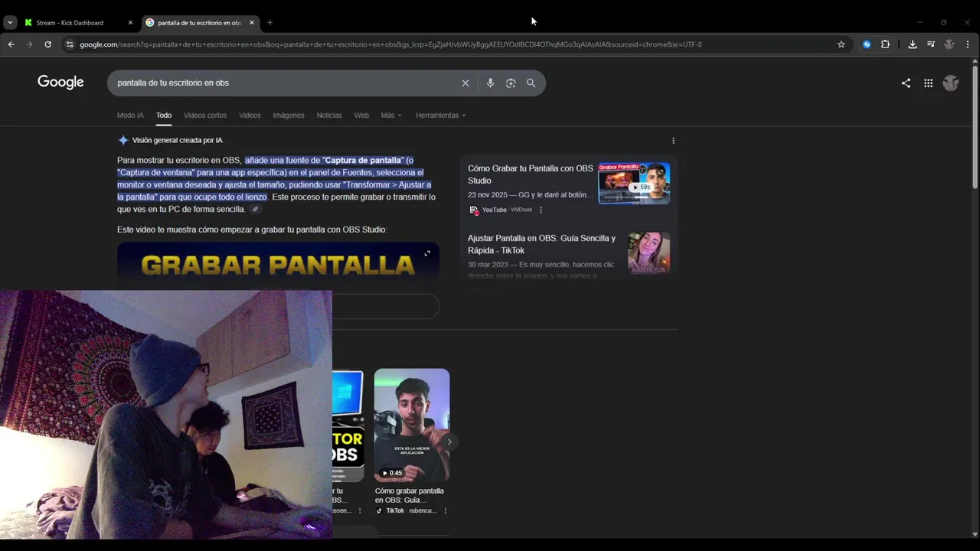Open a new browser tab
Image resolution: width=980 pixels, height=551 pixels.
click(x=269, y=23)
